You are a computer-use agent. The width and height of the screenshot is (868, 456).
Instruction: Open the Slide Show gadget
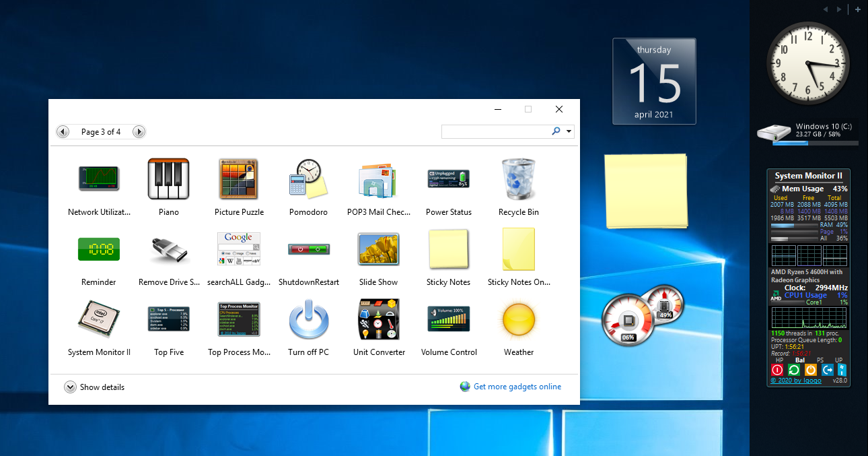pos(378,249)
